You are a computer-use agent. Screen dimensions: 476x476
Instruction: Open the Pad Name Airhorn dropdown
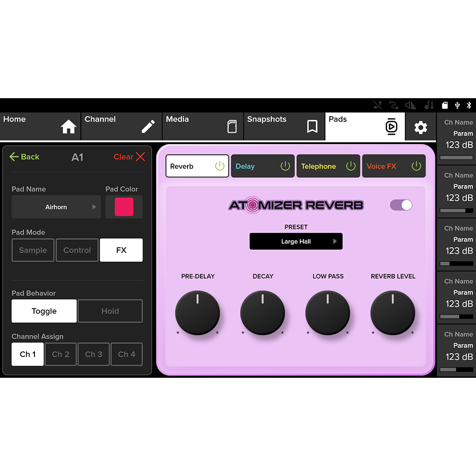click(x=56, y=207)
